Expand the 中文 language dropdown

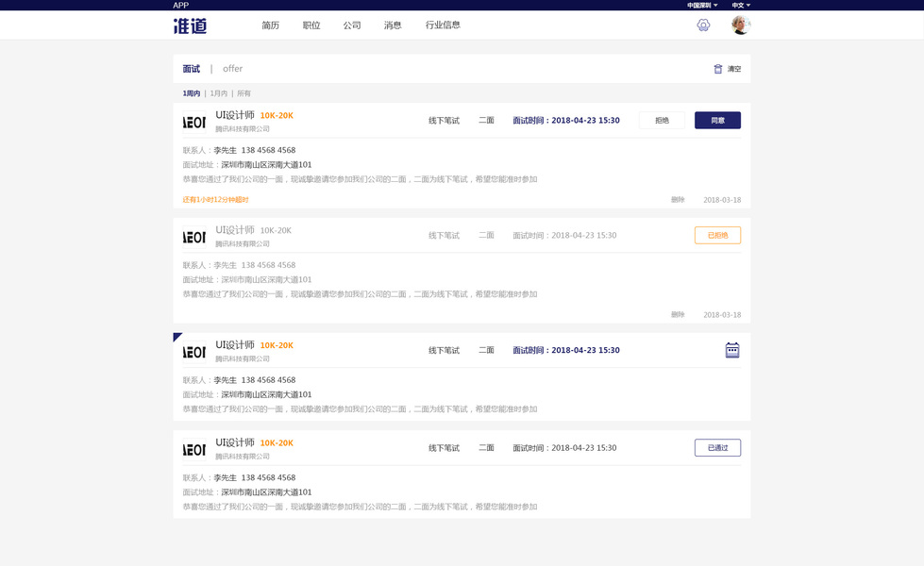pos(741,6)
